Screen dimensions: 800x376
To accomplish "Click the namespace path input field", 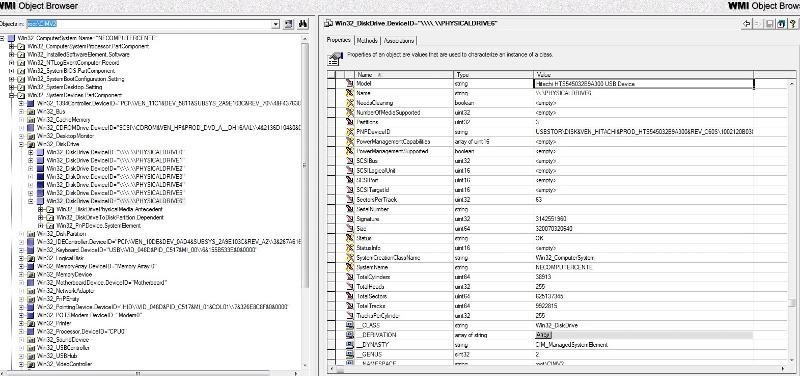I will point(149,24).
